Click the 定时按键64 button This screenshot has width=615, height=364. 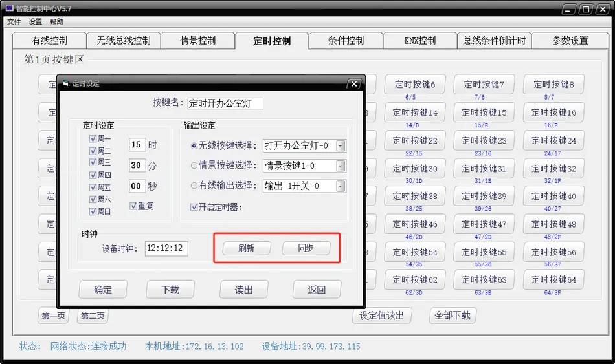(x=553, y=280)
